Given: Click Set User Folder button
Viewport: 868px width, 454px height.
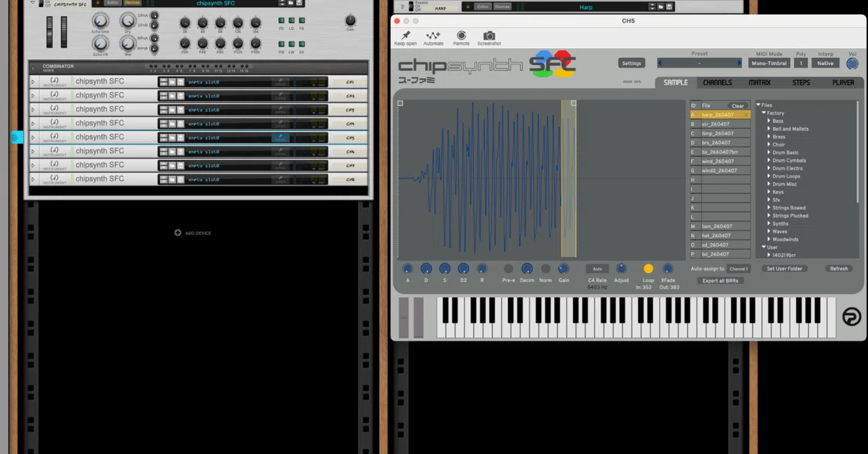Looking at the screenshot, I should [784, 269].
